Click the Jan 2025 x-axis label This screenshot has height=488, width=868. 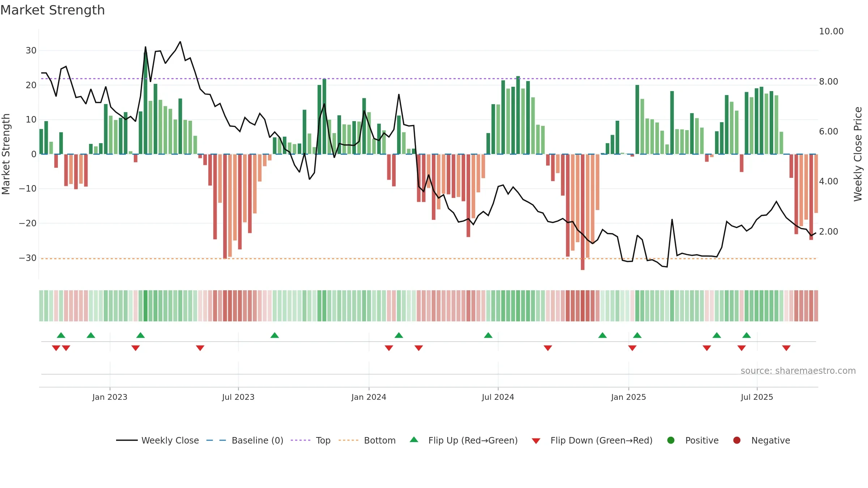tap(629, 397)
